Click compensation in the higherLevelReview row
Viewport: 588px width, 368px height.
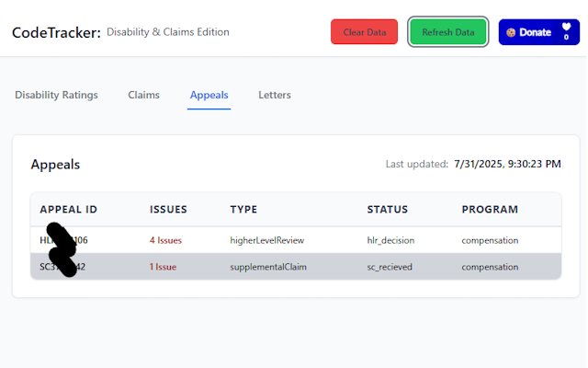tap(490, 240)
